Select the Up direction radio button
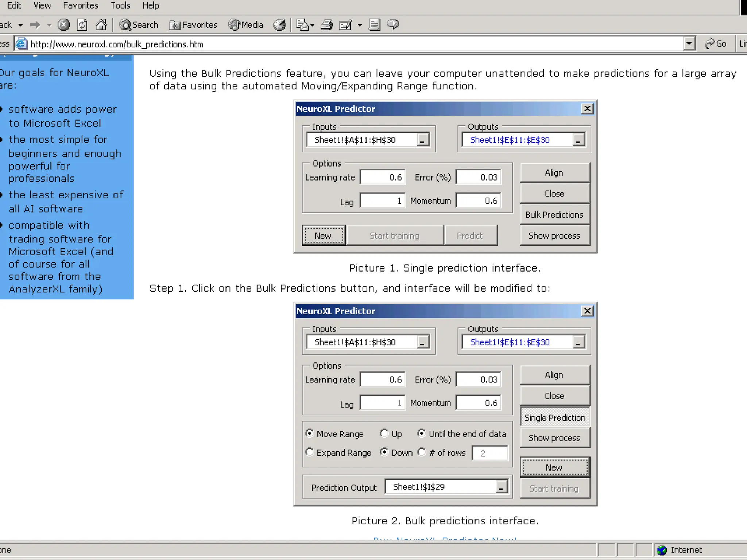The width and height of the screenshot is (747, 560). tap(384, 433)
